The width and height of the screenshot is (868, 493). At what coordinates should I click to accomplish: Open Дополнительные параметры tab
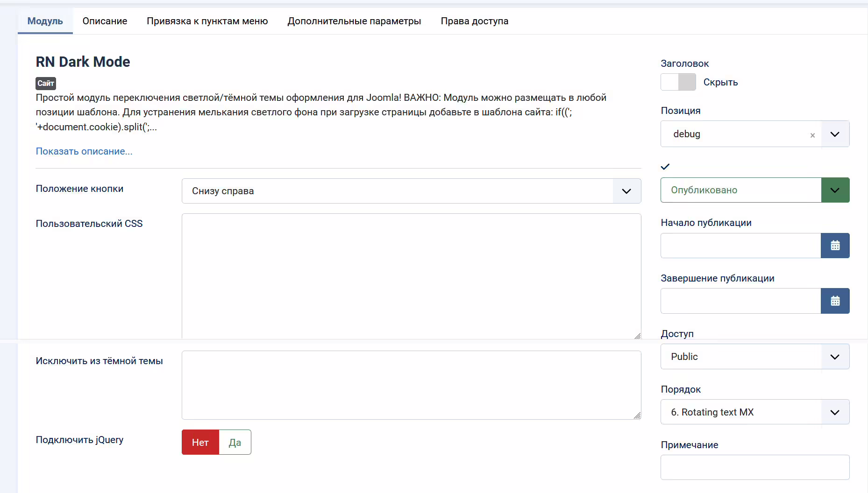354,21
